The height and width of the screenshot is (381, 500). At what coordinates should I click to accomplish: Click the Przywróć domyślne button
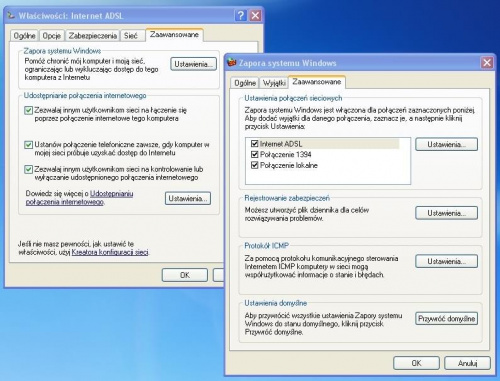[447, 319]
